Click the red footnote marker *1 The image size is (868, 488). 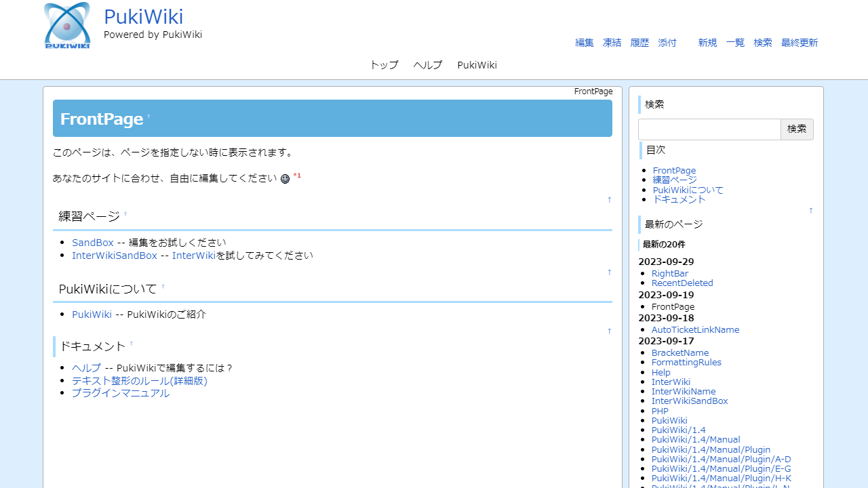pos(297,176)
